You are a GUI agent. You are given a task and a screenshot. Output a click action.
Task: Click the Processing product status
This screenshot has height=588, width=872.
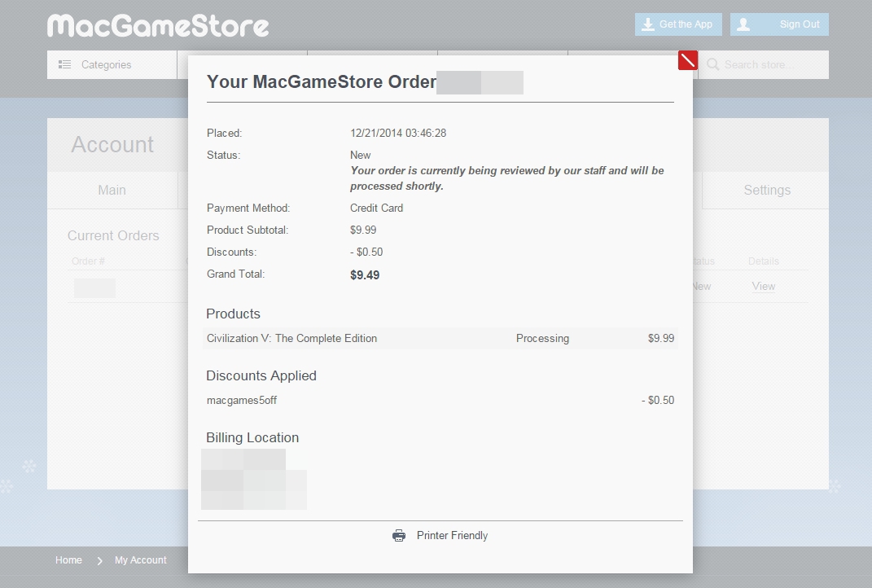542,338
